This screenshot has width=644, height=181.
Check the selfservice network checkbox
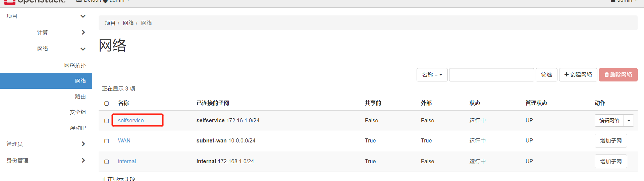[x=107, y=121]
